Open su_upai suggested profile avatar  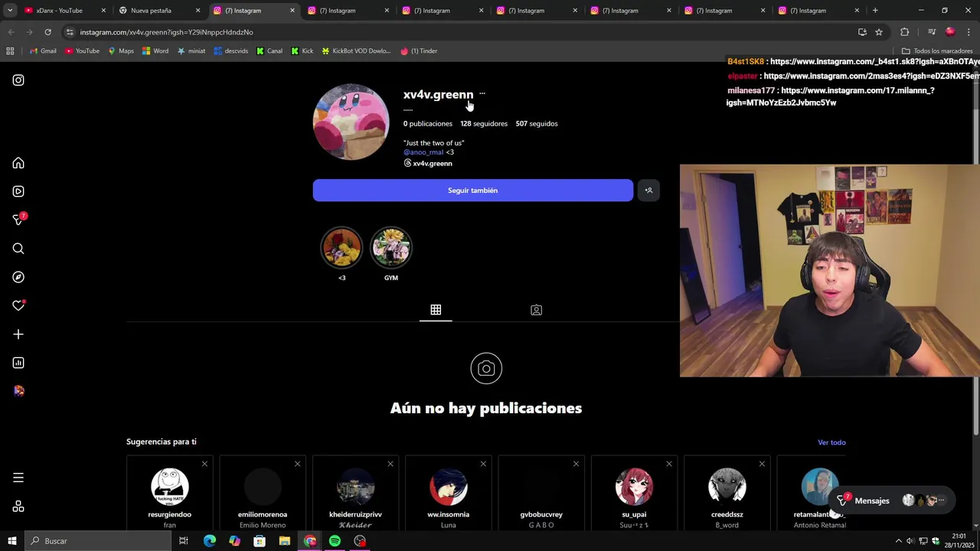point(634,487)
